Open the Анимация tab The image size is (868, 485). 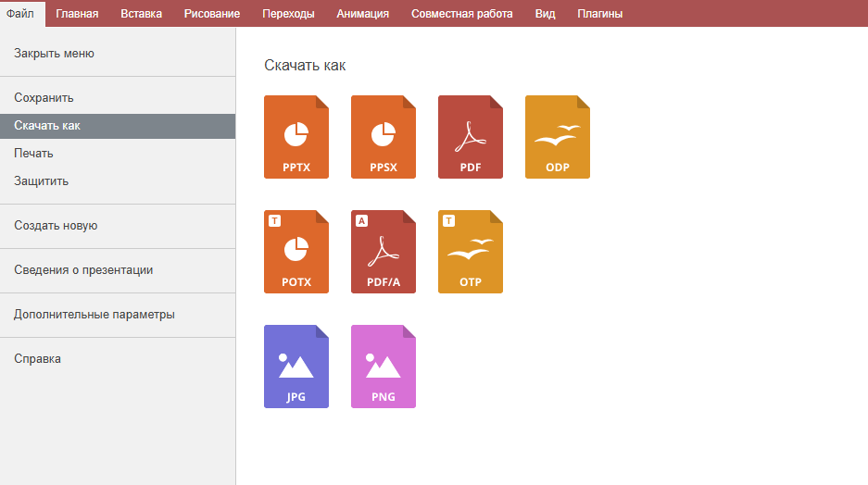point(362,14)
